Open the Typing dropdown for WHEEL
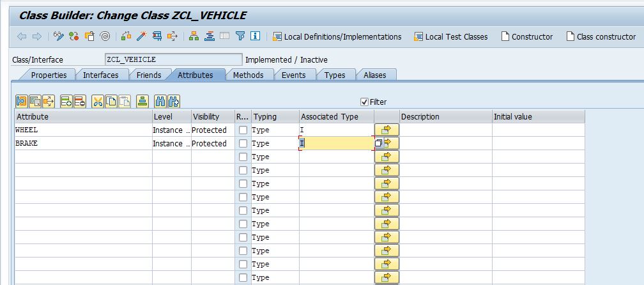Image resolution: width=644 pixels, height=285 pixels. tap(275, 130)
